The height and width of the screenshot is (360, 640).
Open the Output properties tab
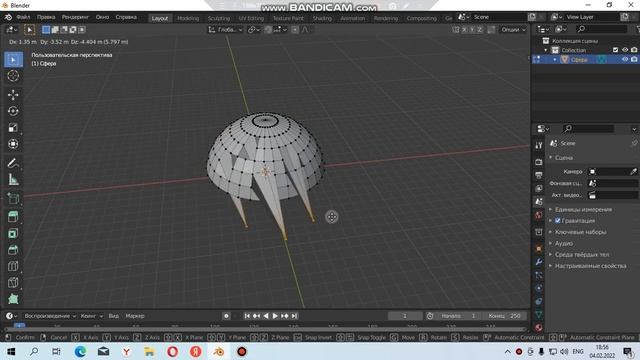[x=539, y=175]
